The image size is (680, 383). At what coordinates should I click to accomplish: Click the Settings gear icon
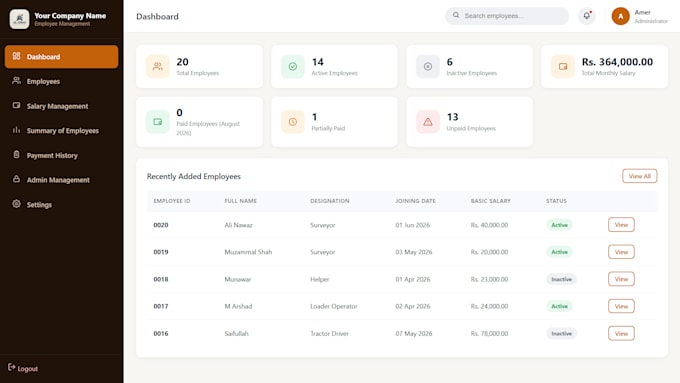click(16, 204)
